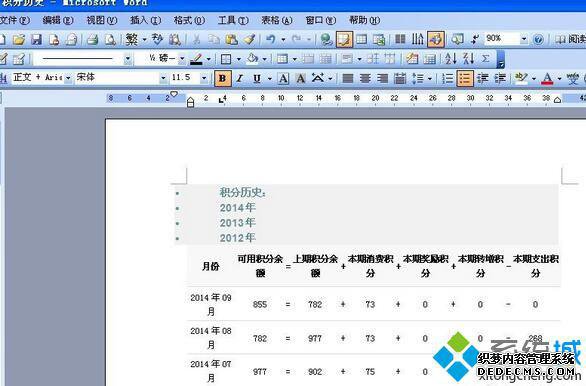Click the 2012年 link in document
The height and width of the screenshot is (386, 586).
(x=237, y=237)
